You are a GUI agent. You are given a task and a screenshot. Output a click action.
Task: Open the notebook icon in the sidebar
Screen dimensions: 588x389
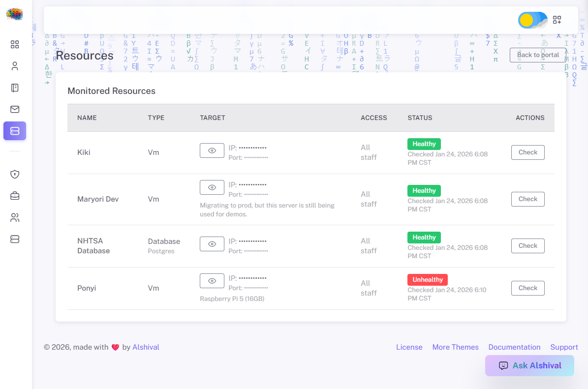[15, 88]
